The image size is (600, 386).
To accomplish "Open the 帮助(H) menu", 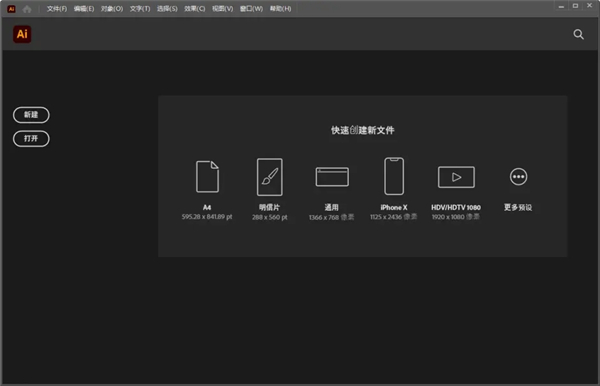I will [x=280, y=9].
